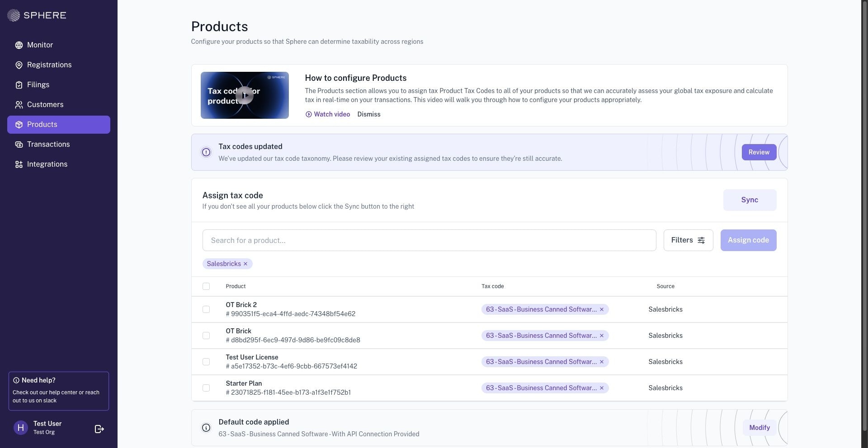Screen dimensions: 868x448
Task: Play the Products tutorial video thumbnail
Action: pyautogui.click(x=245, y=95)
